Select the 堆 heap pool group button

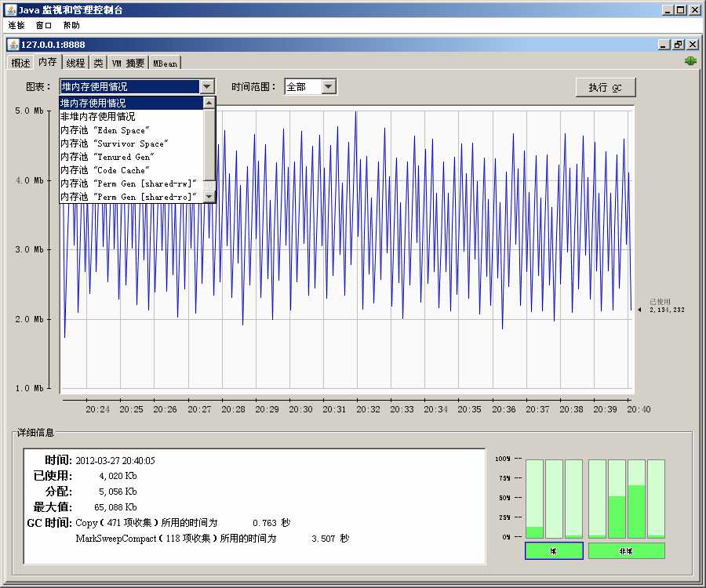click(x=553, y=551)
